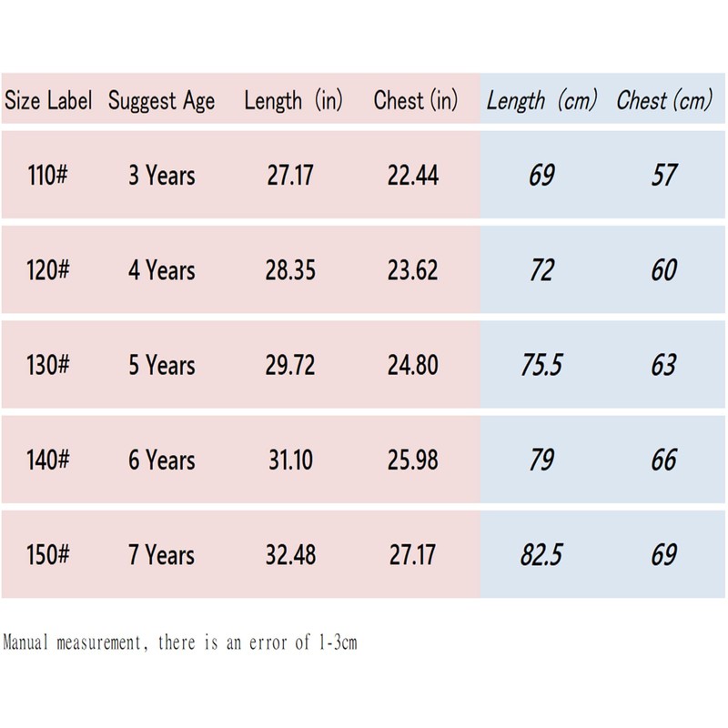Select the 110# size label cell

(x=48, y=175)
